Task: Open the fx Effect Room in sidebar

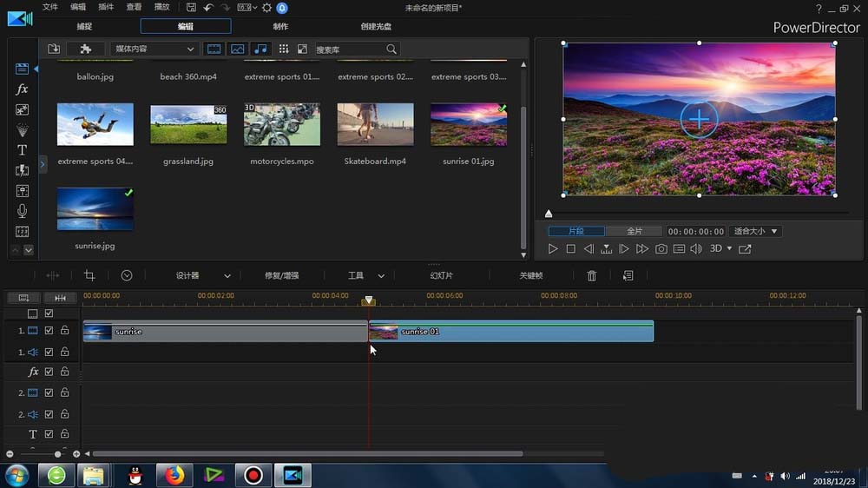Action: 23,89
